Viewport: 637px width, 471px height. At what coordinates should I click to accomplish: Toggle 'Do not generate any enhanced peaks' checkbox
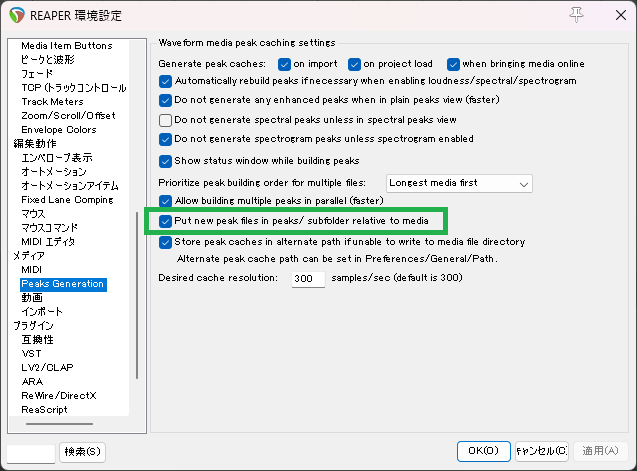click(165, 100)
